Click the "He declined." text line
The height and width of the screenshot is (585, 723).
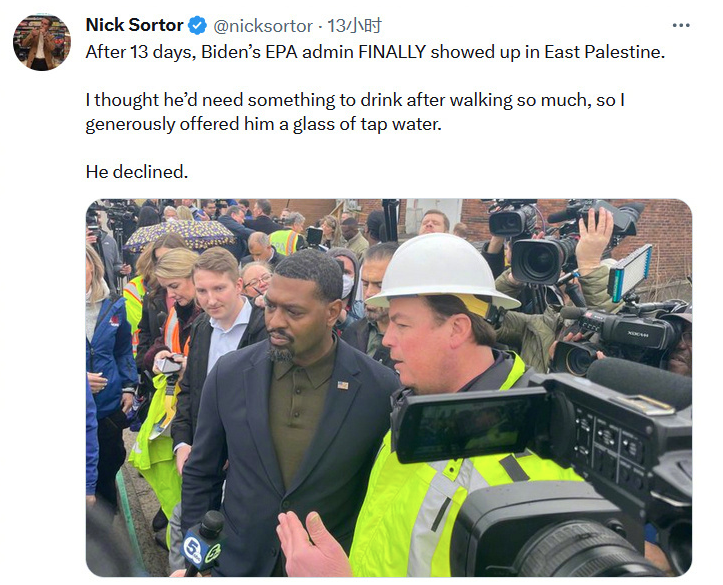[x=136, y=172]
